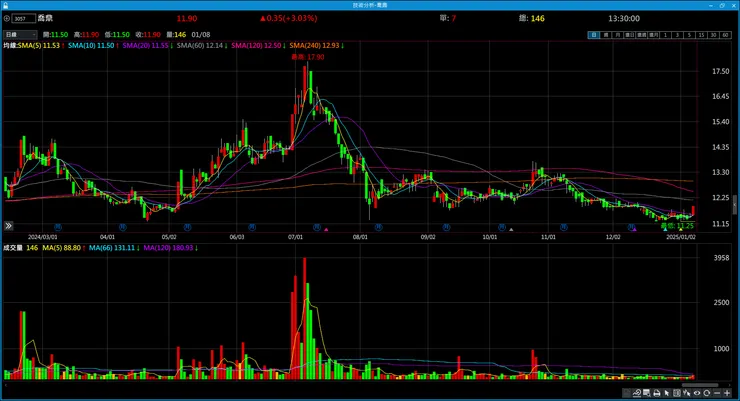Click the leftmost dim icon in bottom toolbar
Viewport: 740px width, 401px height.
pyautogui.click(x=626, y=393)
